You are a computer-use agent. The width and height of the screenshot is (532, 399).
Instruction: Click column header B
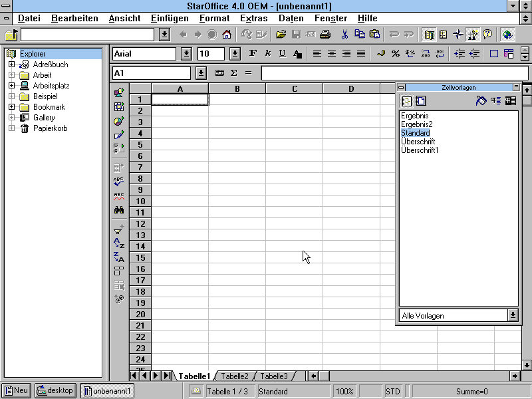pos(237,88)
